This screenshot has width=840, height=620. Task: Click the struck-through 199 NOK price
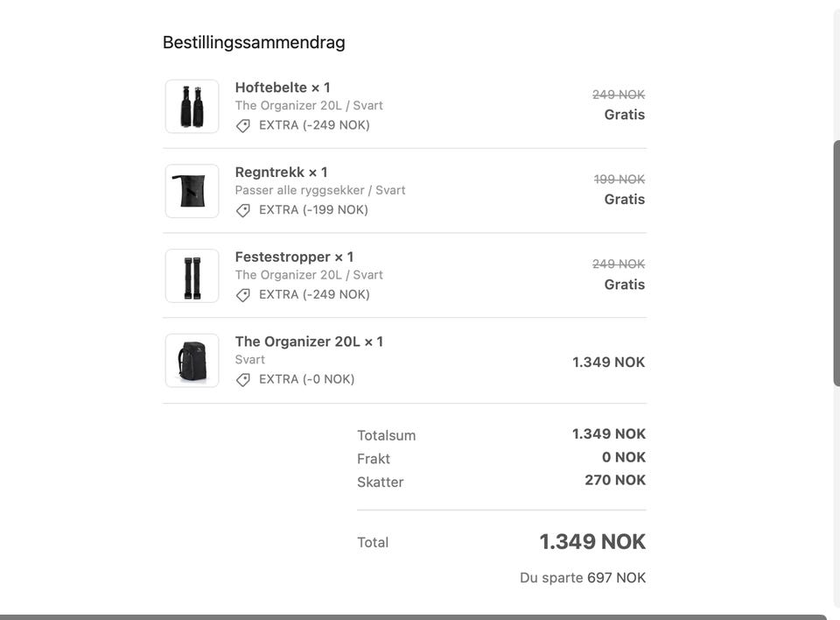[619, 180]
